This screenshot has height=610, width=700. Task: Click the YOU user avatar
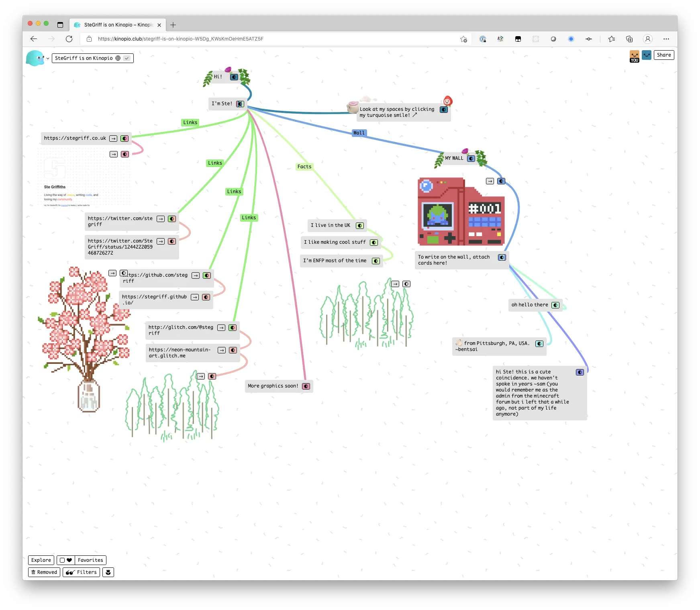634,56
